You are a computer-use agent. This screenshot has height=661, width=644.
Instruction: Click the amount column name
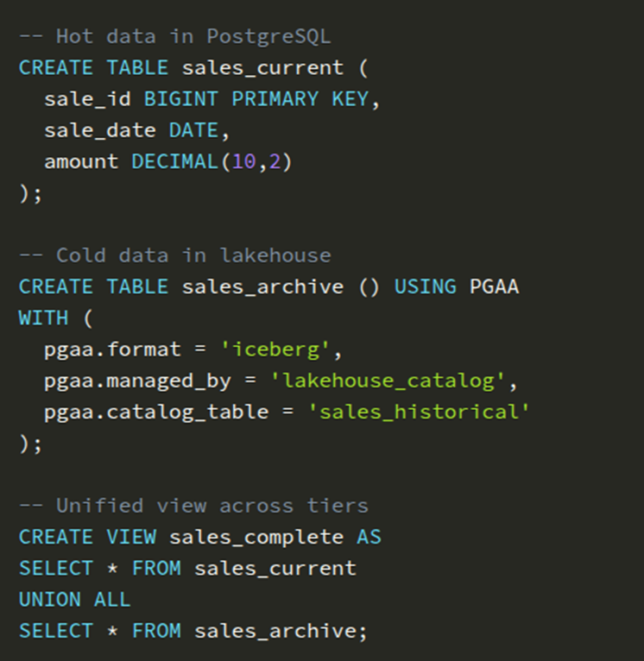click(81, 161)
